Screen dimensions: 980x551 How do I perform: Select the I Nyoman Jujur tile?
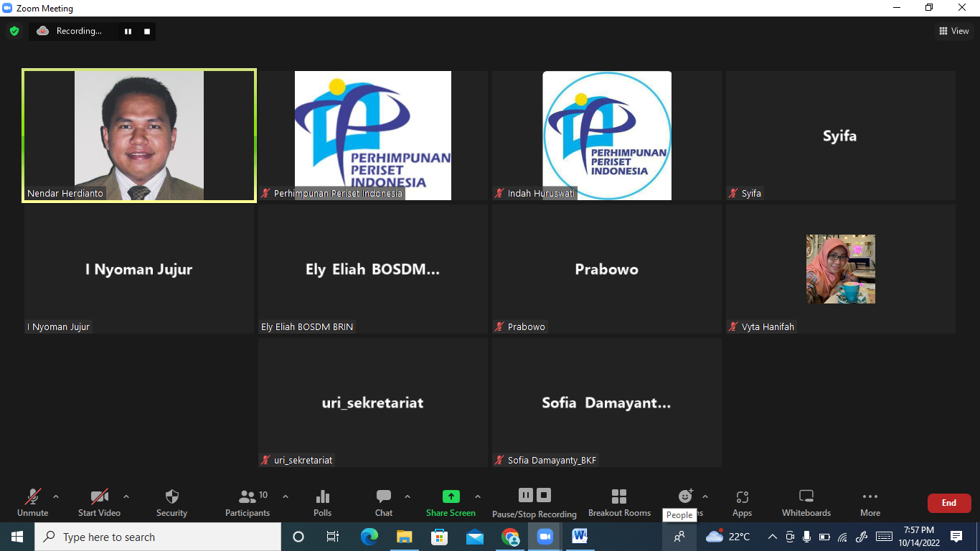point(139,269)
